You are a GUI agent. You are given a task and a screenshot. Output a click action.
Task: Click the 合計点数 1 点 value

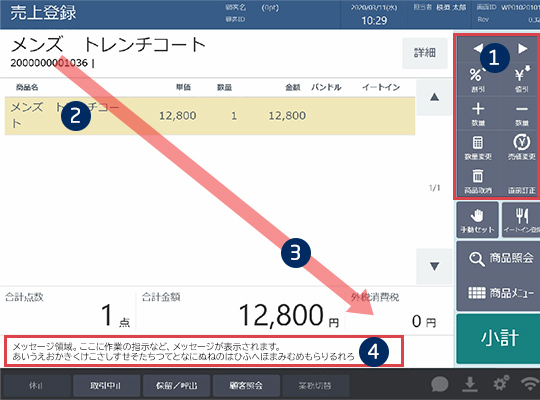coord(115,315)
